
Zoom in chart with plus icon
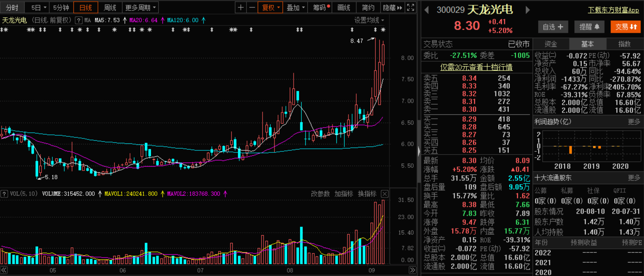(241, 8)
